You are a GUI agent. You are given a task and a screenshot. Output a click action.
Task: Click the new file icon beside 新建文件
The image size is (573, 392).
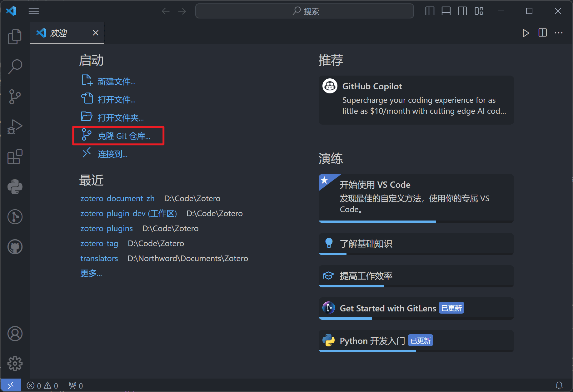[87, 80]
